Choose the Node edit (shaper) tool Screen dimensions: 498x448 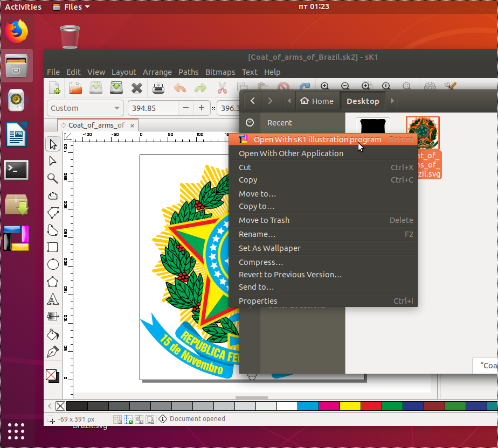point(53,161)
